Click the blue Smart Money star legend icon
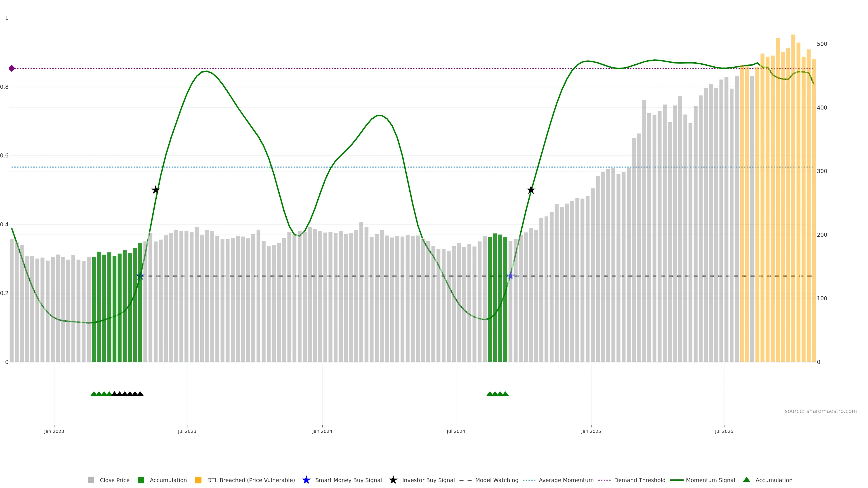The width and height of the screenshot is (868, 488). [306, 480]
